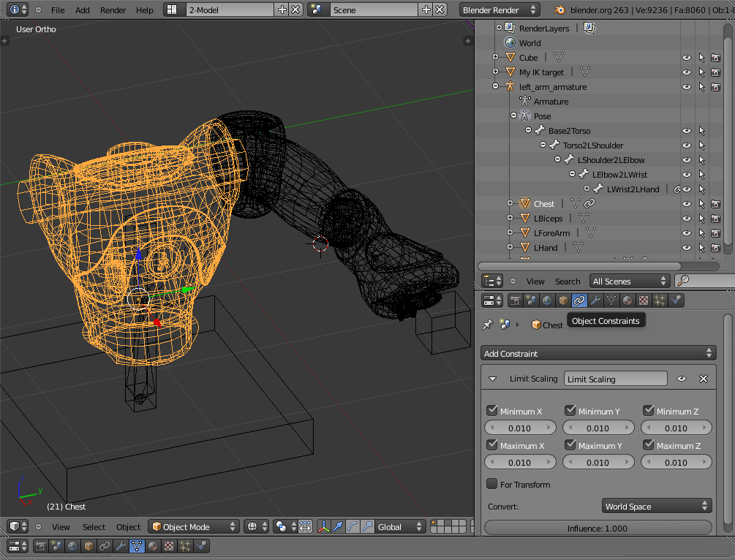
Task: Open the viewport shading globe selector
Action: click(x=256, y=526)
